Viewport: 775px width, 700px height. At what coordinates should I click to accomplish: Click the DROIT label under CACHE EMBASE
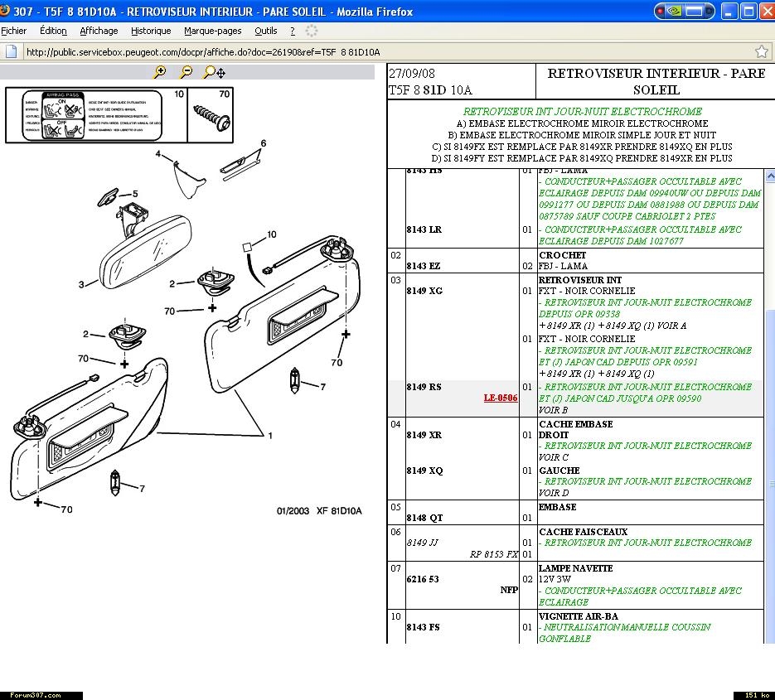554,435
